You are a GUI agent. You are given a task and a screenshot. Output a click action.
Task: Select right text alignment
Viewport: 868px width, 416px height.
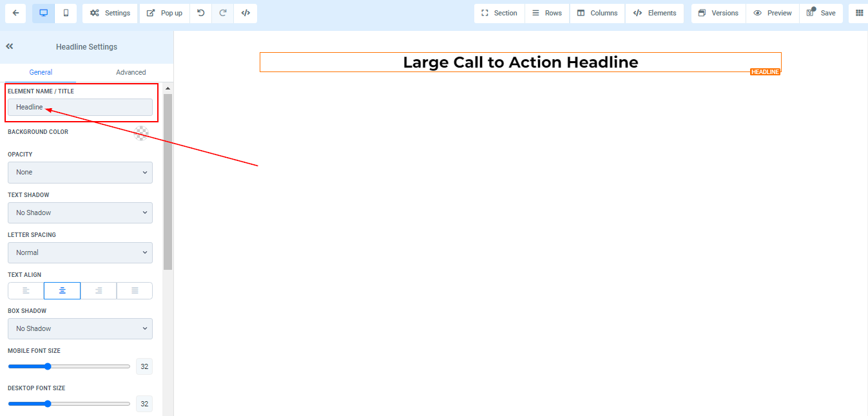[x=99, y=291]
